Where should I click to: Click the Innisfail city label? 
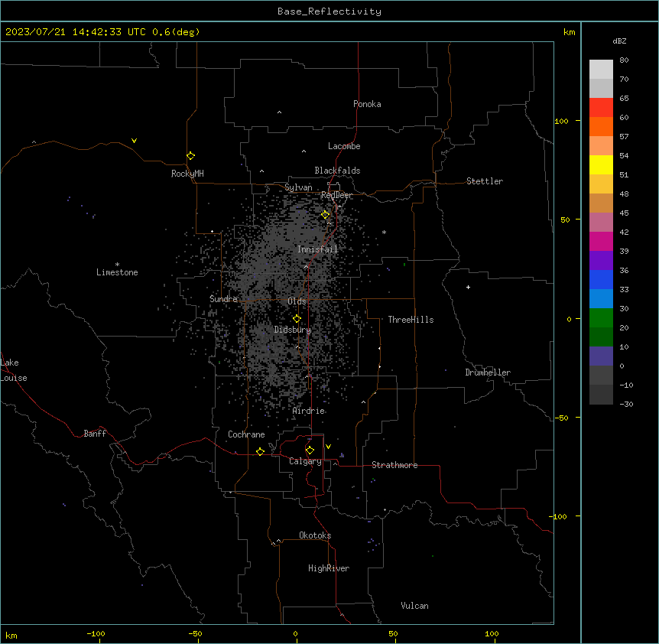click(317, 249)
